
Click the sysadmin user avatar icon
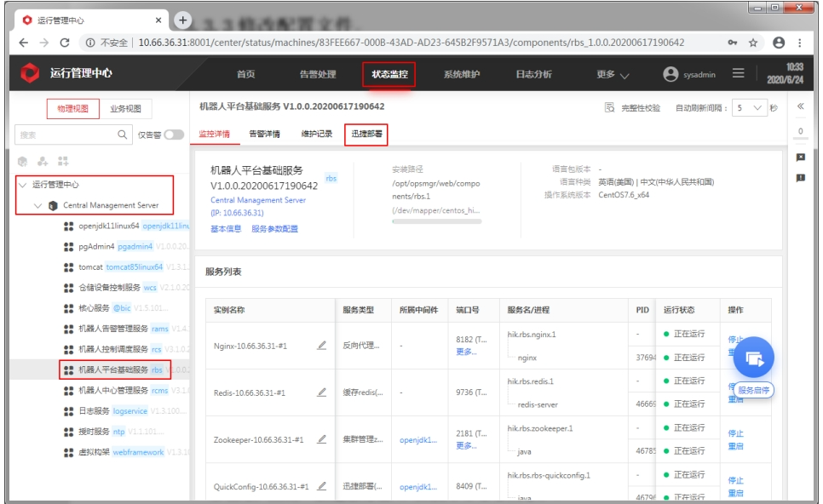[671, 74]
